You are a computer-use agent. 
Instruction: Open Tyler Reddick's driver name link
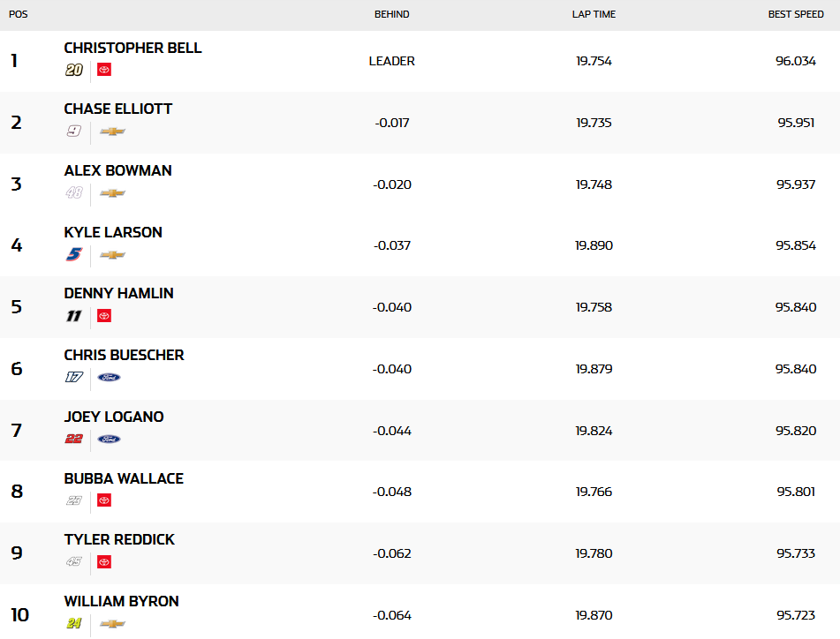(x=119, y=539)
